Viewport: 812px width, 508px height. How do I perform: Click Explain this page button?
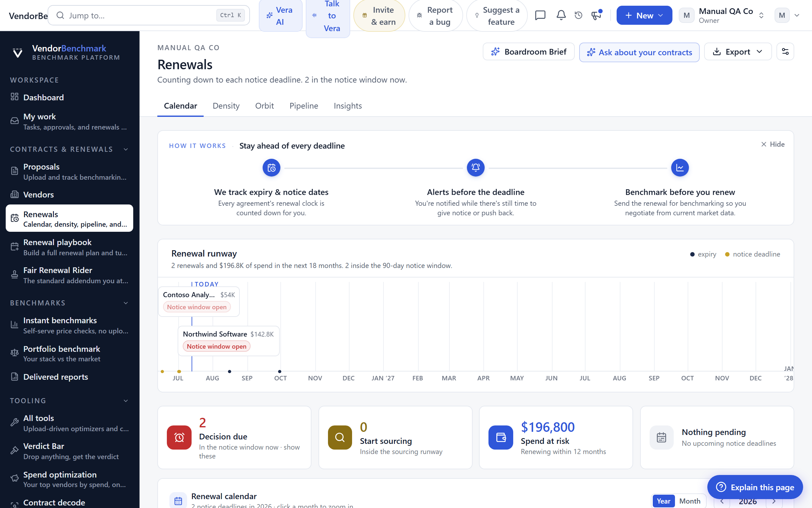pos(755,487)
